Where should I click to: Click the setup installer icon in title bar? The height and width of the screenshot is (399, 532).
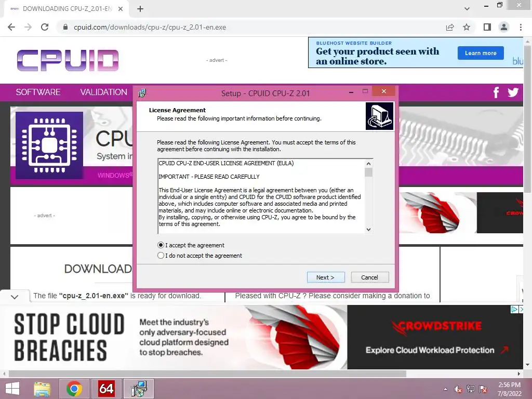pos(142,92)
